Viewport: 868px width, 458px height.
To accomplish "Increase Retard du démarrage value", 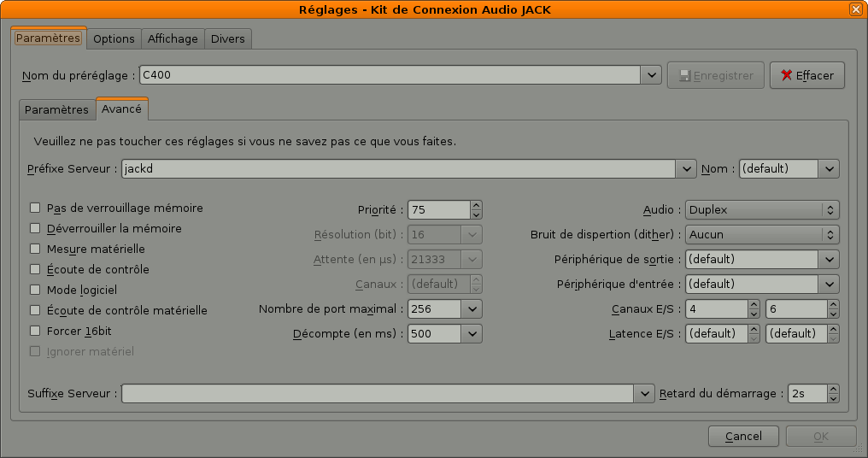I will pyautogui.click(x=833, y=390).
